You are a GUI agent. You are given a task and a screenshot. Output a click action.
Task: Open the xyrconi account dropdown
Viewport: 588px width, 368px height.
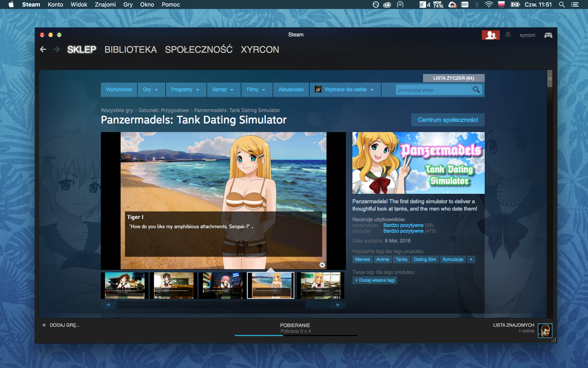coord(527,35)
